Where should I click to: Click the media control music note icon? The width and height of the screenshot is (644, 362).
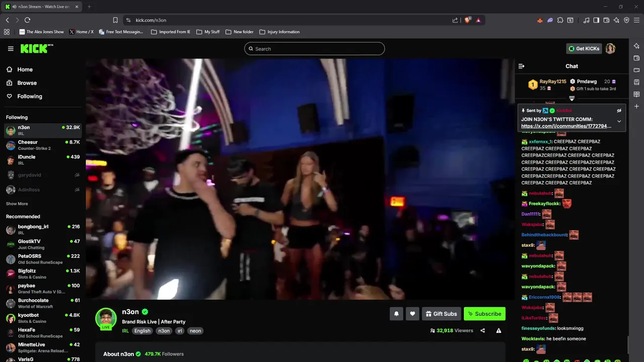tap(586, 20)
